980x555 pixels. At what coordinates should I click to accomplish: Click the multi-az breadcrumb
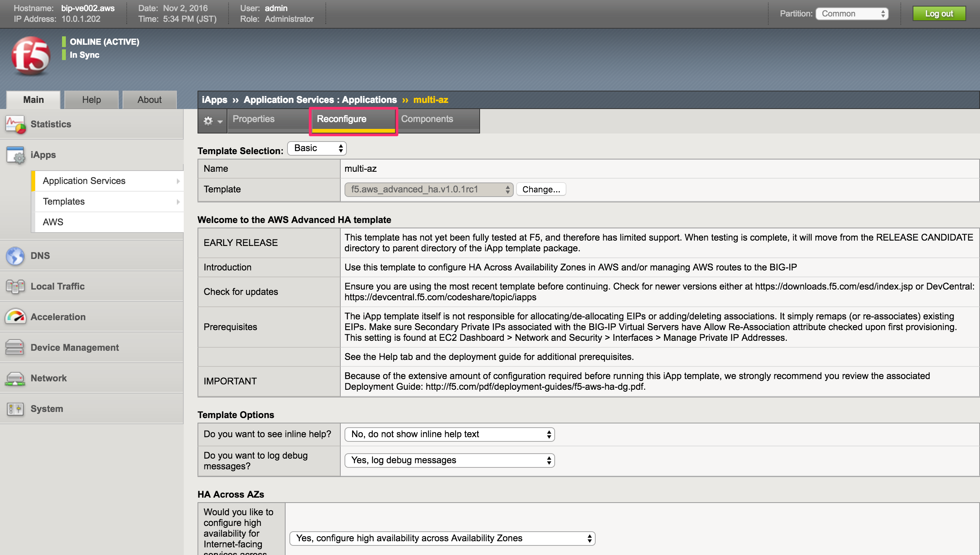coord(431,100)
